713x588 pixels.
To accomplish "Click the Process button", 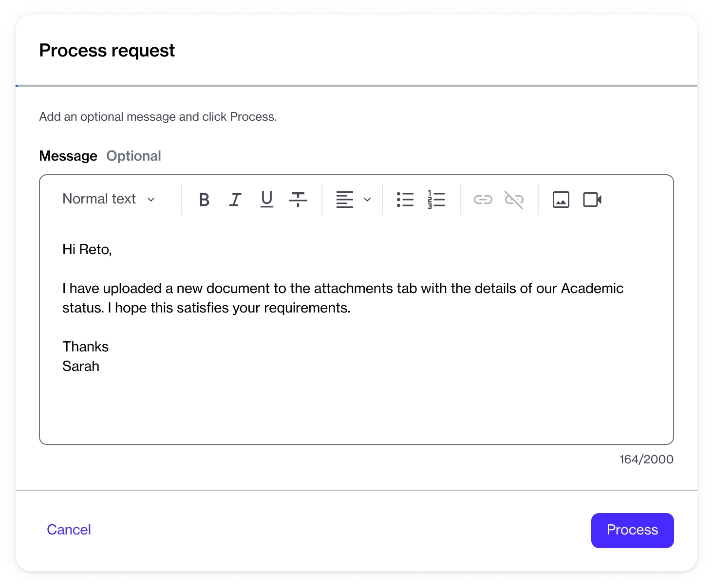I will 632,530.
